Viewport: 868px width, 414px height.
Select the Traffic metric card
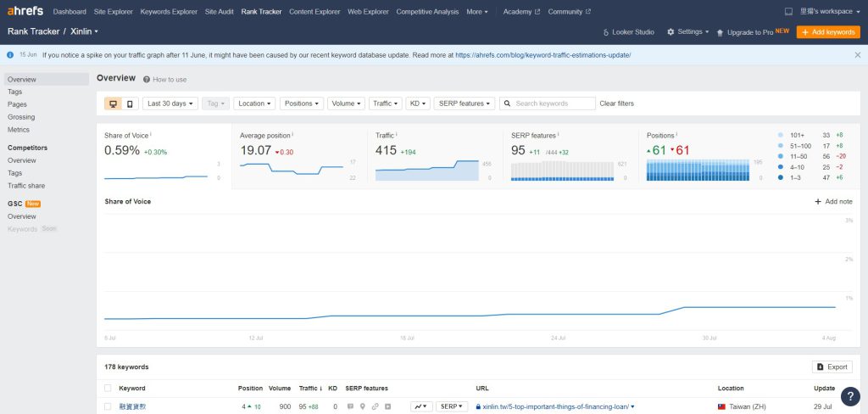435,156
